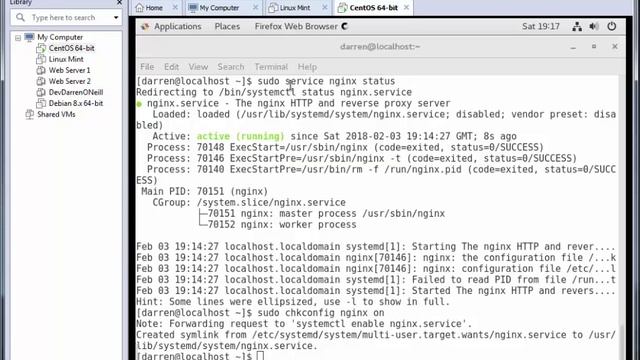
Task: Click the 'sudo service nginx status' command
Action: [x=326, y=81]
